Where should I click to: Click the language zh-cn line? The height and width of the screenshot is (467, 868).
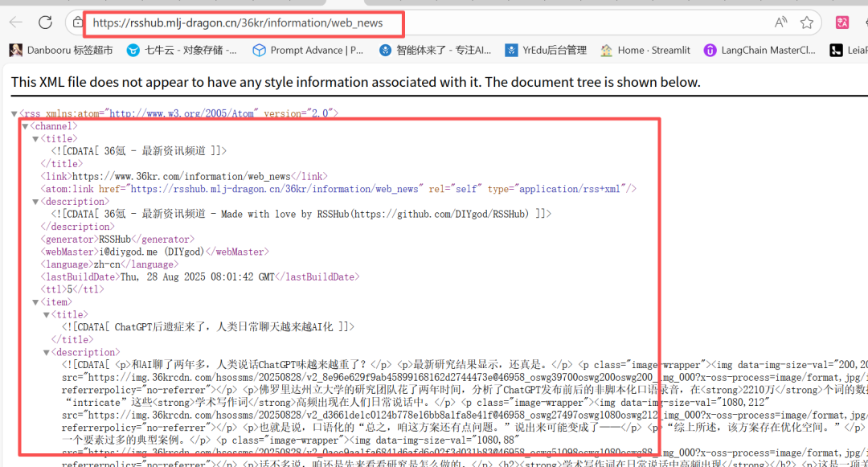click(x=109, y=264)
